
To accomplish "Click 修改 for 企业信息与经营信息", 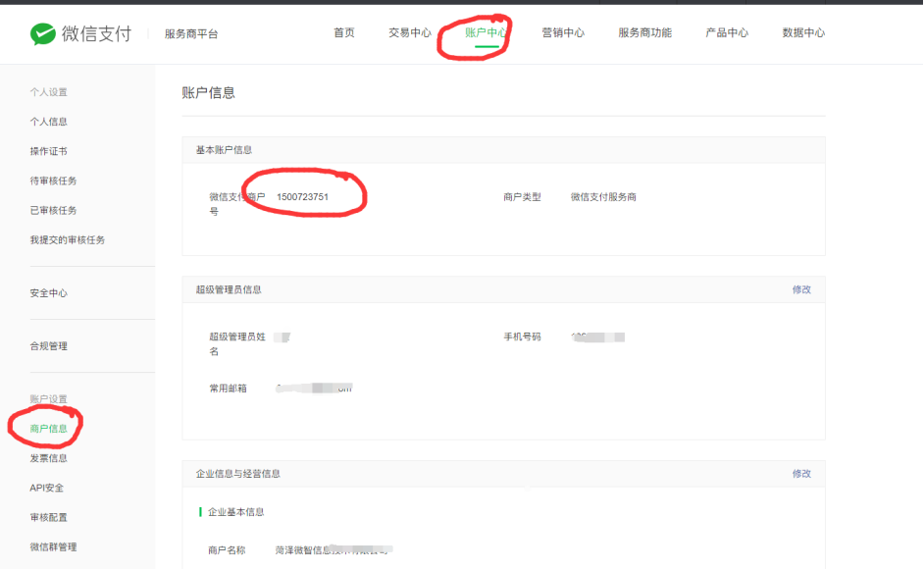I will [801, 473].
